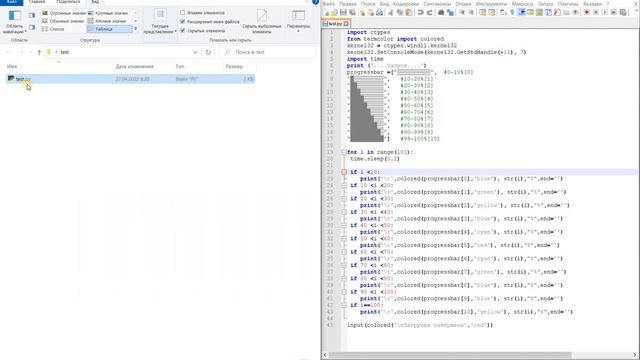Image resolution: width=640 pixels, height=360 pixels.
Task: Go up one folder in Explorer
Action: click(39, 52)
